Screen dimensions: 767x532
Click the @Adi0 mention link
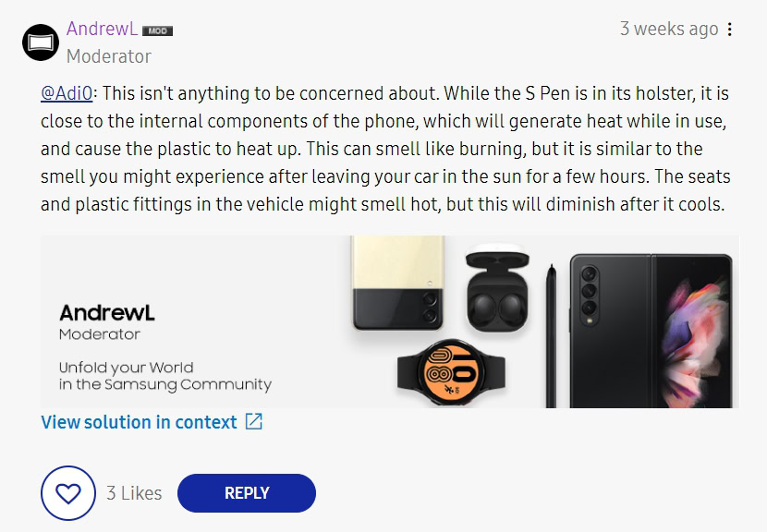67,95
